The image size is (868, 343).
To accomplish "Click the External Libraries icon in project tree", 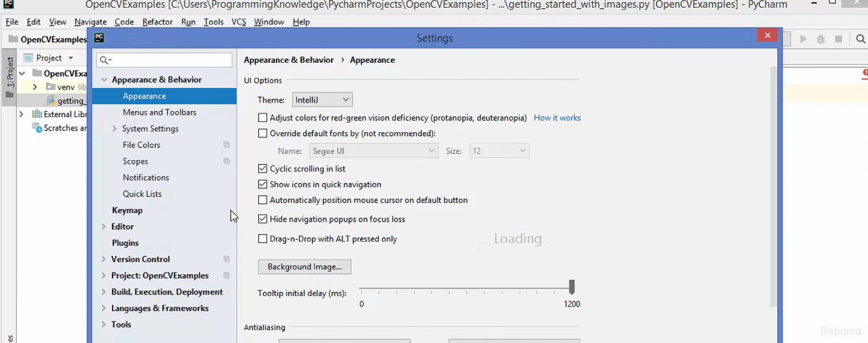I will point(37,114).
